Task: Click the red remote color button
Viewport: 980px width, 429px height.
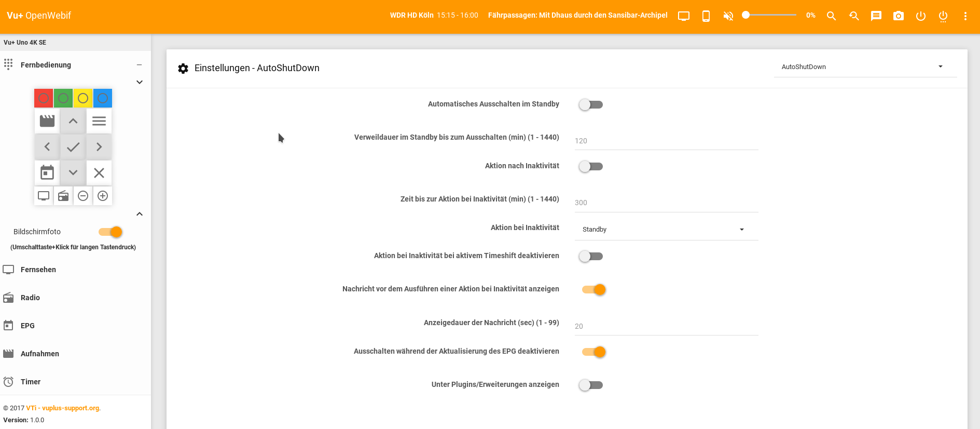Action: pos(44,98)
